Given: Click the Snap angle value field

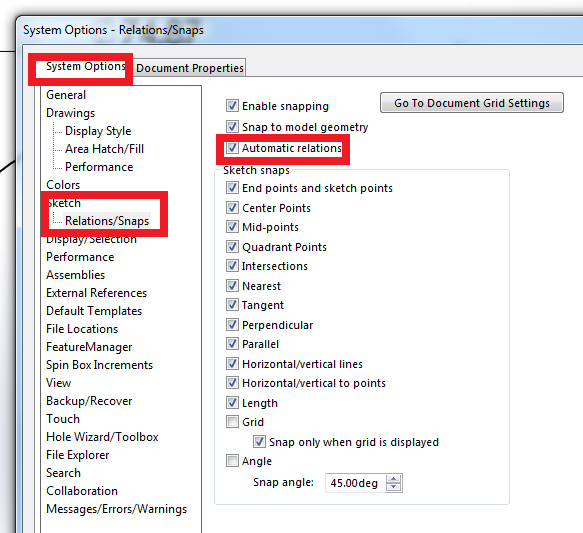Looking at the screenshot, I should (x=356, y=483).
